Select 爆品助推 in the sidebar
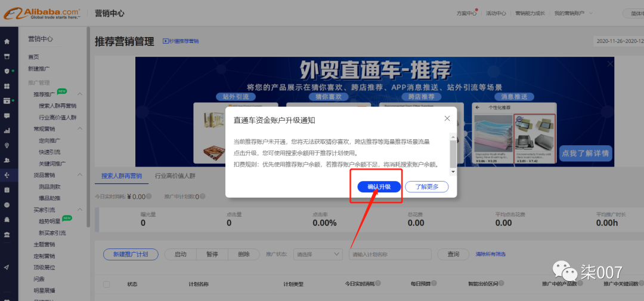 click(x=49, y=198)
